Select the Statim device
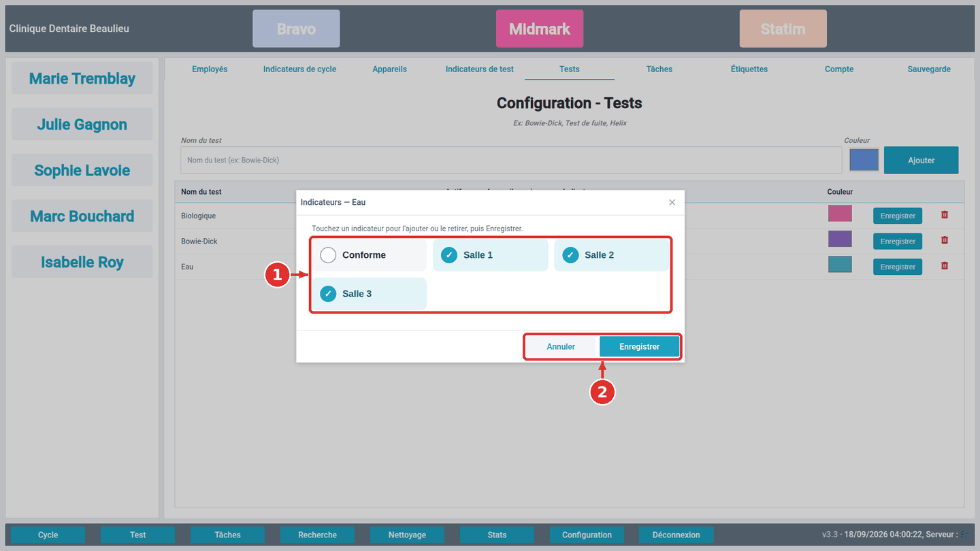Screen dimensions: 980x551 [x=783, y=29]
